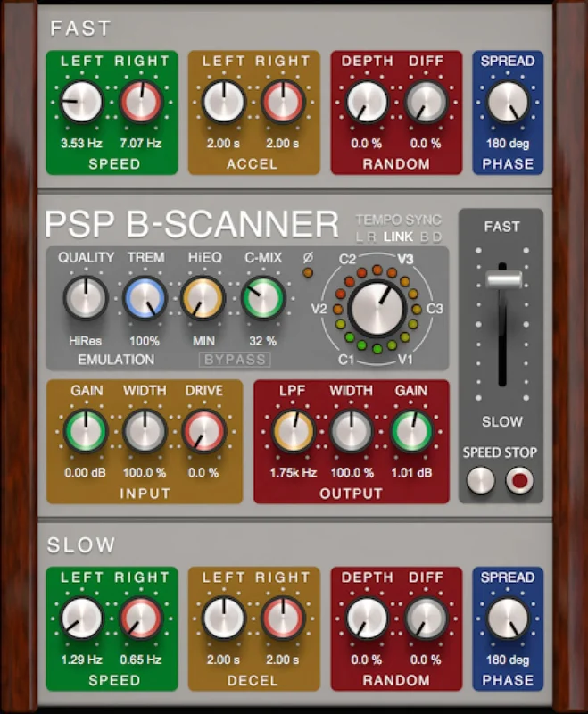The width and height of the screenshot is (588, 714).
Task: Toggle the phase invert Ø LED
Action: pos(308,272)
